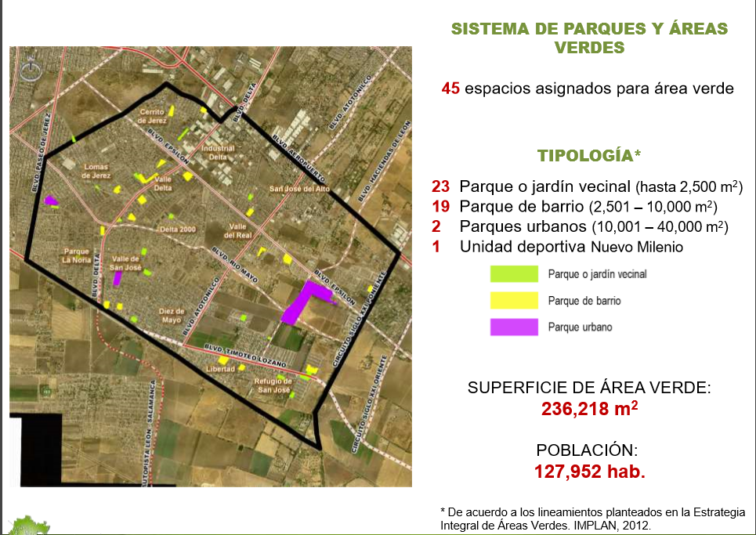Click the 'BLVD. RIO MAYO' road label
Screen dimensions: 756x535
point(235,265)
